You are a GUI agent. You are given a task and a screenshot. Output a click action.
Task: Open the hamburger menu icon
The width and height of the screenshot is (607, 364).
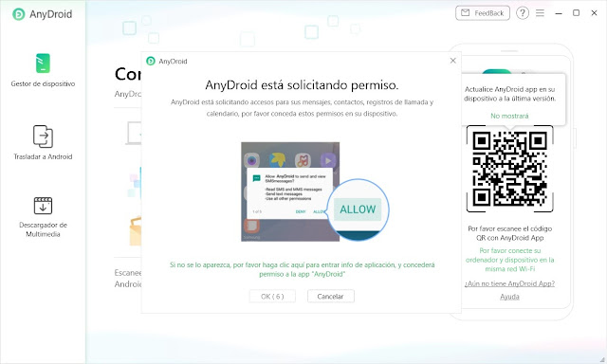[x=540, y=13]
